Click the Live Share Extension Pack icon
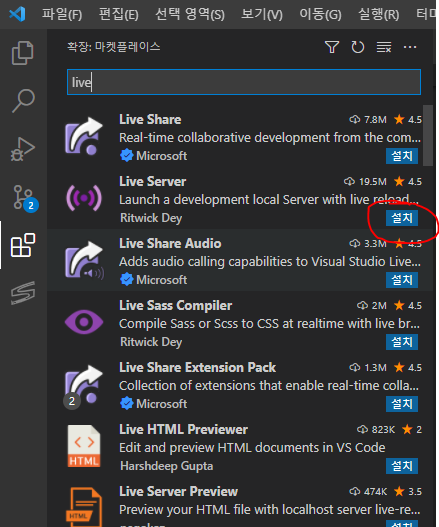Viewport: 439px width, 527px height. point(83,386)
